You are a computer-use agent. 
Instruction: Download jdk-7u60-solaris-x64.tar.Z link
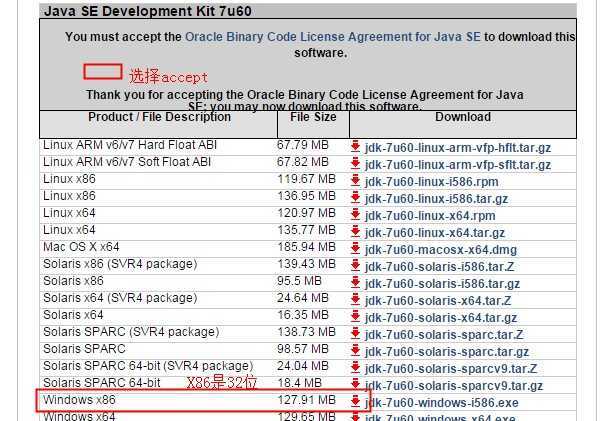[438, 301]
